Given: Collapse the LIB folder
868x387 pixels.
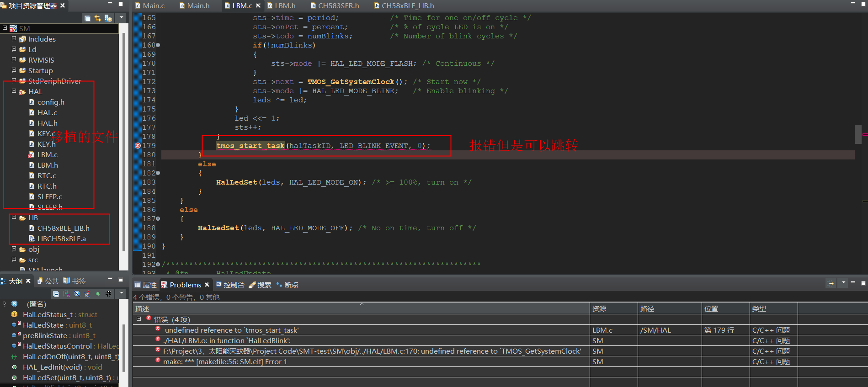Looking at the screenshot, I should pos(14,217).
